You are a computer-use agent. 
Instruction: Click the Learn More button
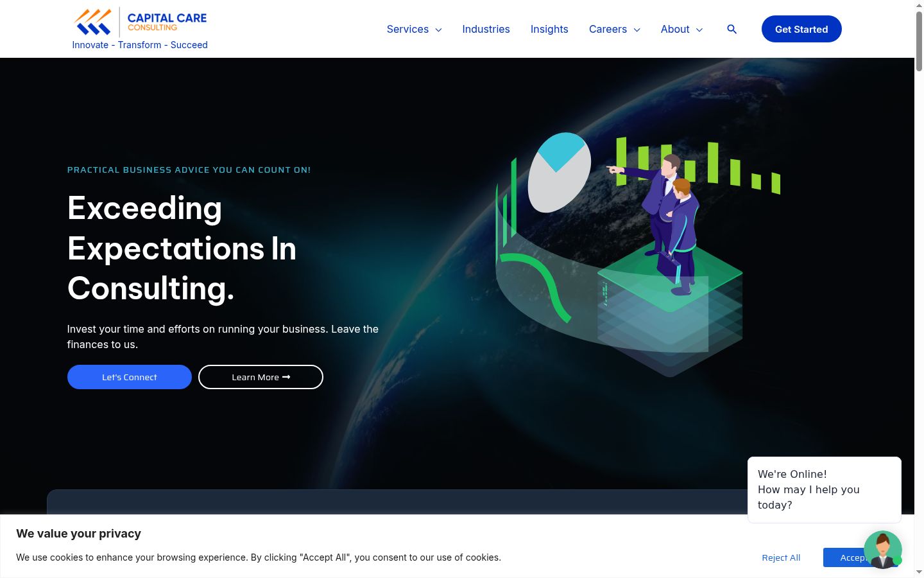pyautogui.click(x=261, y=377)
